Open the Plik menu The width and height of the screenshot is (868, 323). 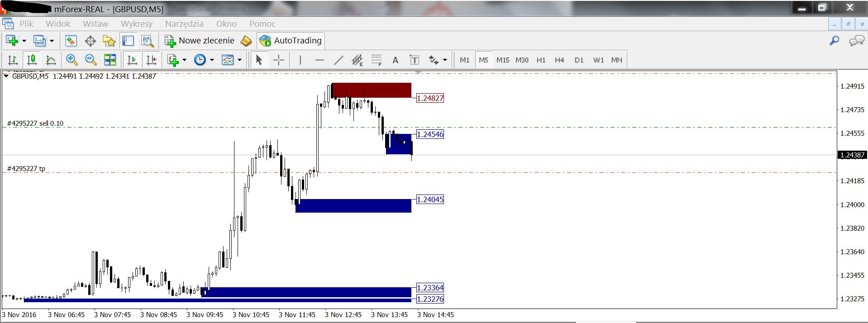click(26, 24)
